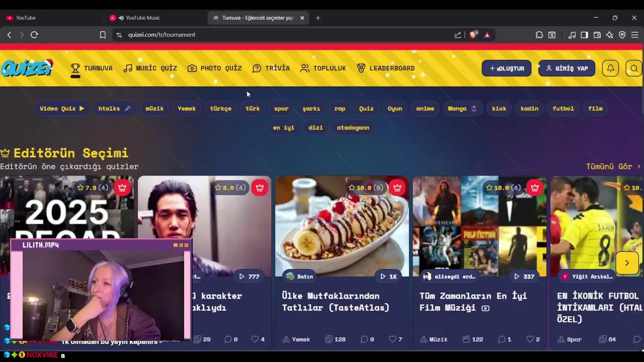Click the crown badge on dessert card
This screenshot has width=644, height=362.
coord(397,188)
